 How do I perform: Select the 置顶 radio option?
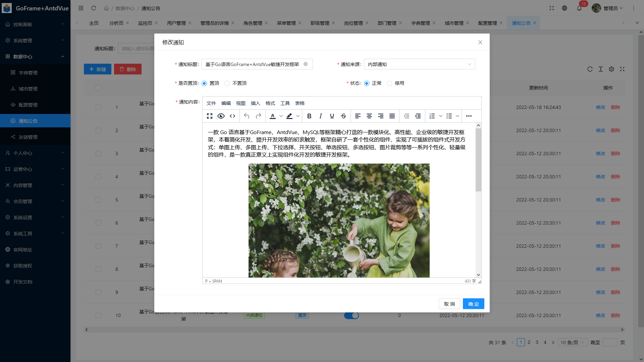[204, 83]
